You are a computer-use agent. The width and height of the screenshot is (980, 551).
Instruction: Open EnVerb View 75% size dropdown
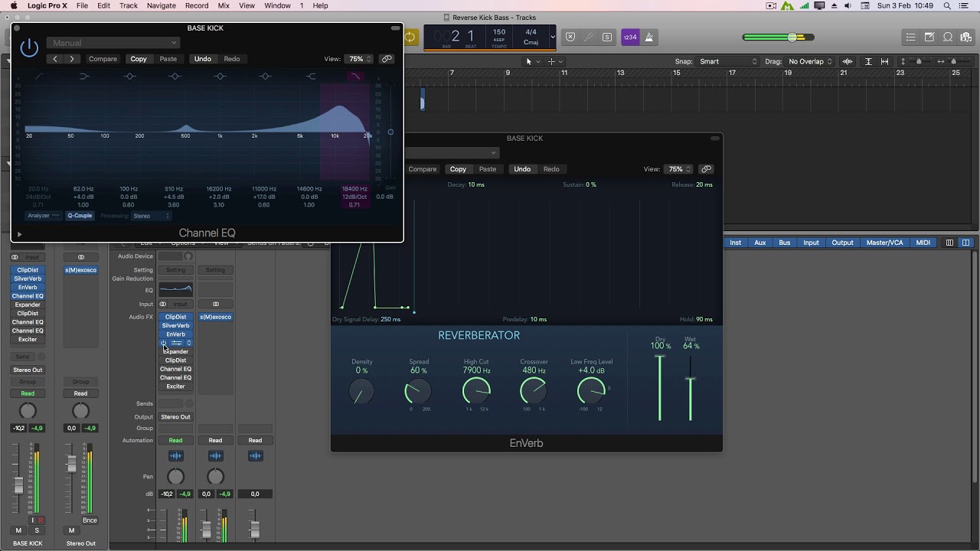click(678, 169)
